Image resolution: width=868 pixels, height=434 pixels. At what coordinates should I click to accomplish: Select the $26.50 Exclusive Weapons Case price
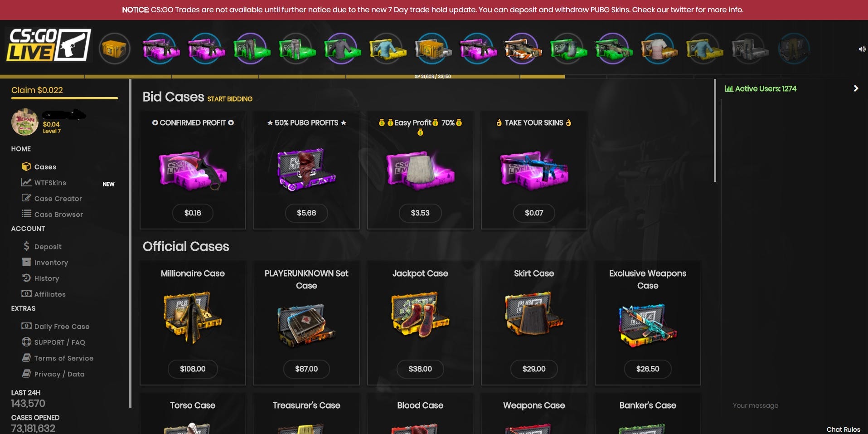648,369
